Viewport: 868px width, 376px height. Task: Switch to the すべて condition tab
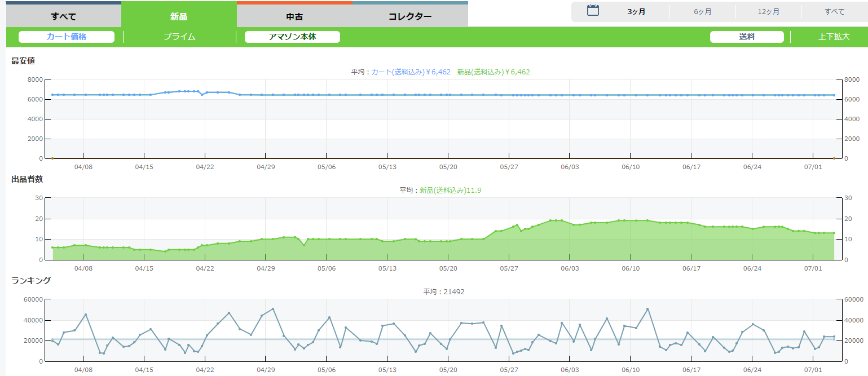coord(64,16)
